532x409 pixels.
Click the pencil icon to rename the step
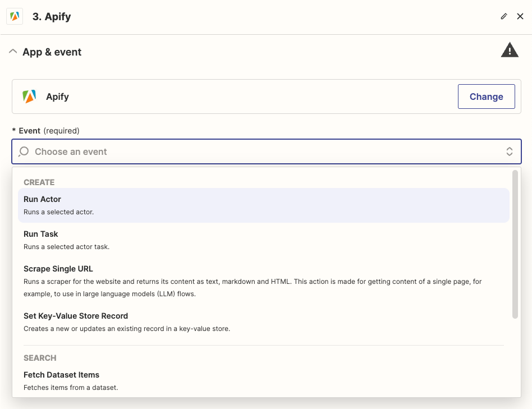[503, 16]
